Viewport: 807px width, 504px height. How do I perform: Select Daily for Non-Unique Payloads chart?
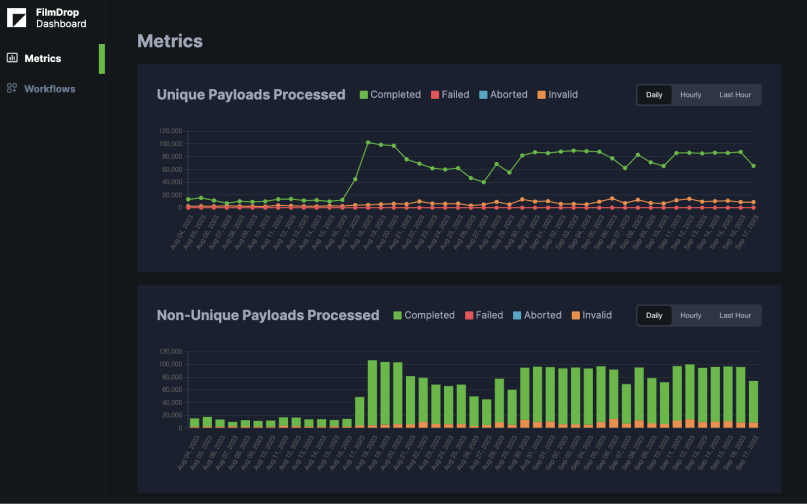click(x=654, y=315)
